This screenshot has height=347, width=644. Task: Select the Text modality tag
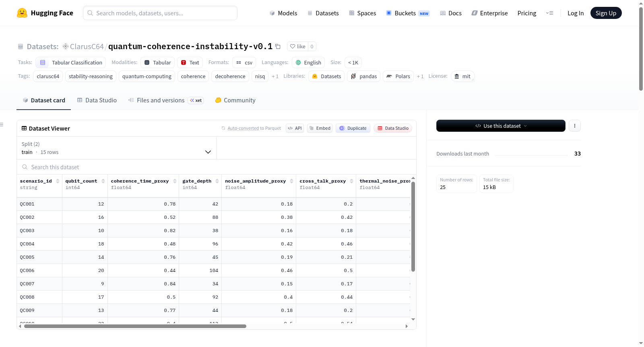pos(190,62)
